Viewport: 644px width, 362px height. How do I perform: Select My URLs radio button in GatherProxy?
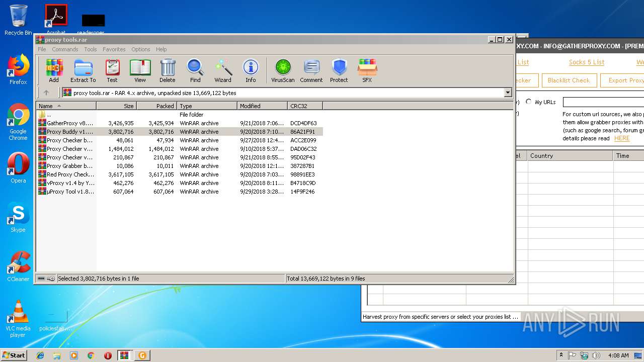(x=528, y=102)
